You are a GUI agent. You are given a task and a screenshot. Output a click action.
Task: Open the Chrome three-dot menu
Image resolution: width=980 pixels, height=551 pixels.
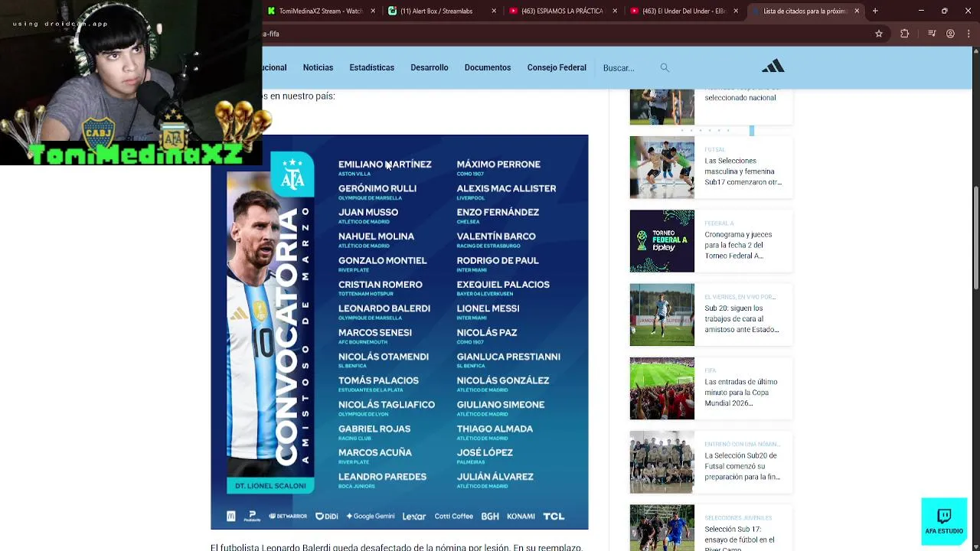(969, 34)
